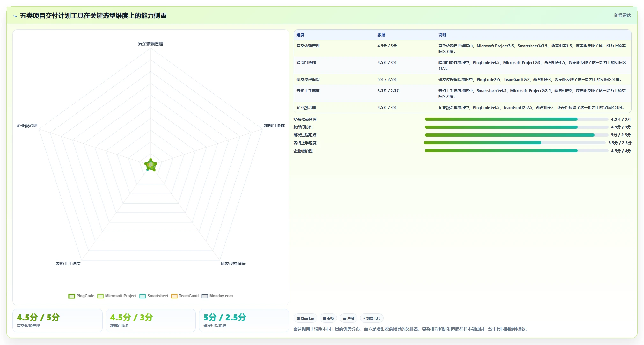The width and height of the screenshot is (644, 345).
Task: Click the Smartsheet legend label
Action: pyautogui.click(x=158, y=296)
